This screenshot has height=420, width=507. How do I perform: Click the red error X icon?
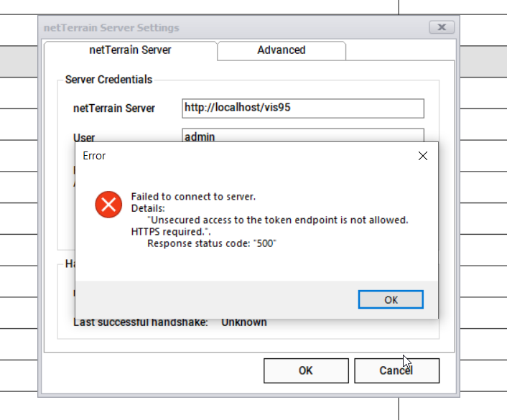[x=108, y=205]
